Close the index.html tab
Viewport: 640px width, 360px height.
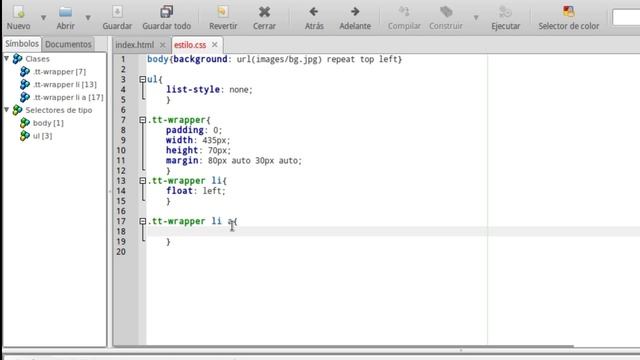click(162, 45)
